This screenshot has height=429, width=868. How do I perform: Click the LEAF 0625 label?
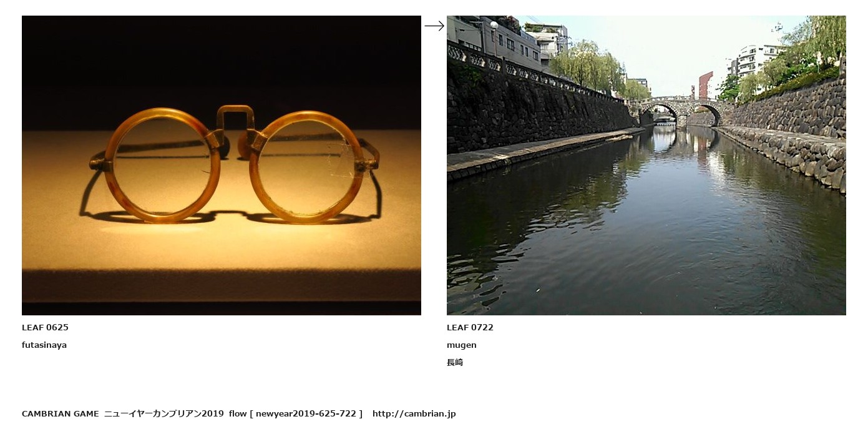pos(45,327)
